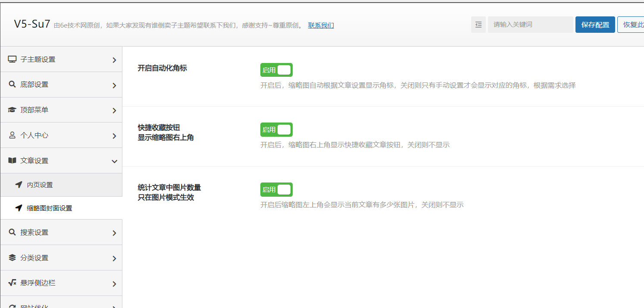Collapse 文章设置 using its down chevron

pyautogui.click(x=114, y=161)
